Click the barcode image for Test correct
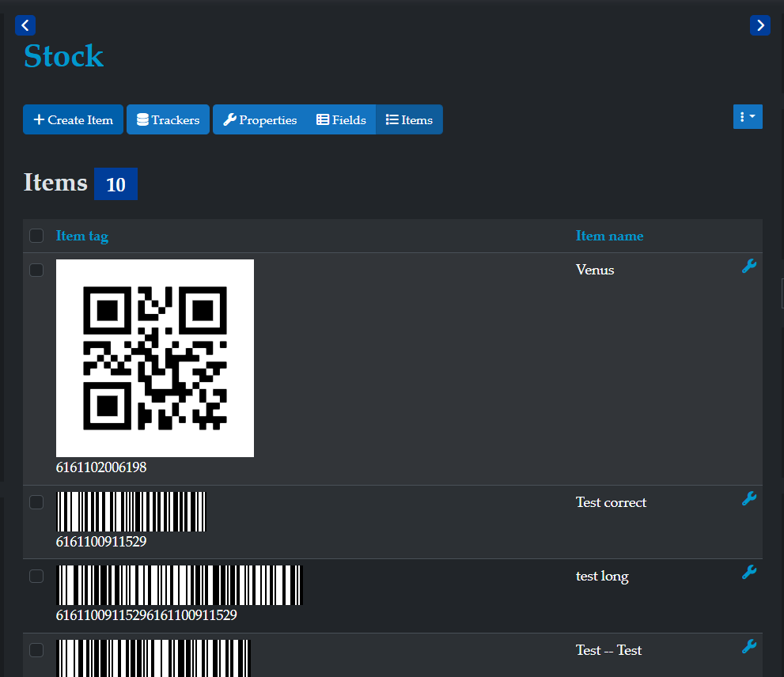The width and height of the screenshot is (784, 677). pyautogui.click(x=131, y=512)
